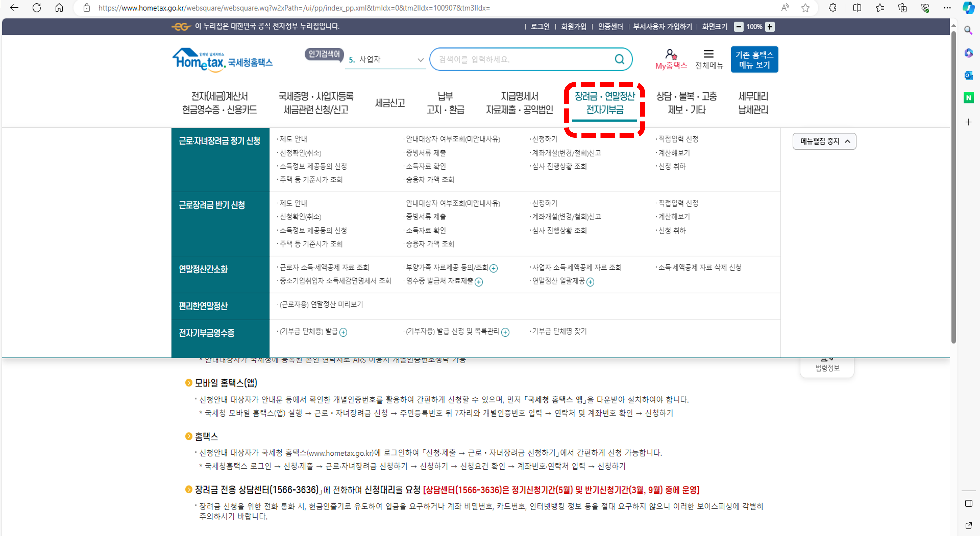The width and height of the screenshot is (980, 536).
Task: Open 세금신고 main menu
Action: pyautogui.click(x=389, y=103)
